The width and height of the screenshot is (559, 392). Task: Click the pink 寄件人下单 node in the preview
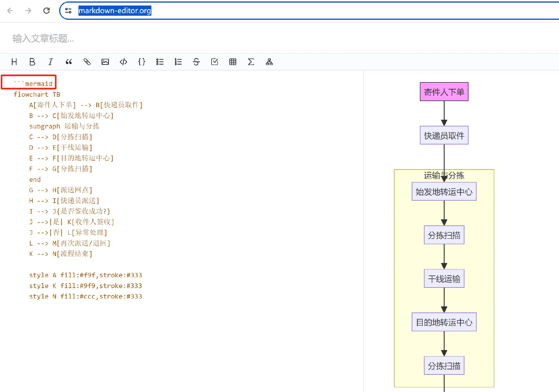444,92
